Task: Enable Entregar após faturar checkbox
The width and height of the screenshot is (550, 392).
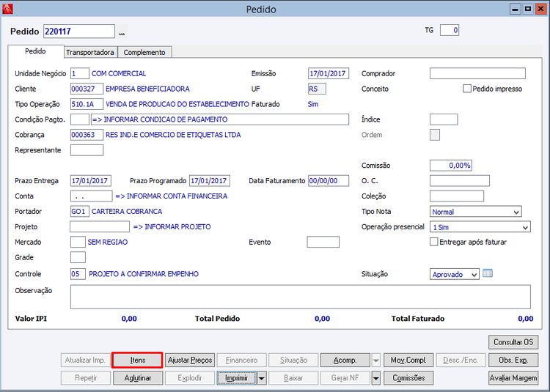Action: [x=434, y=242]
